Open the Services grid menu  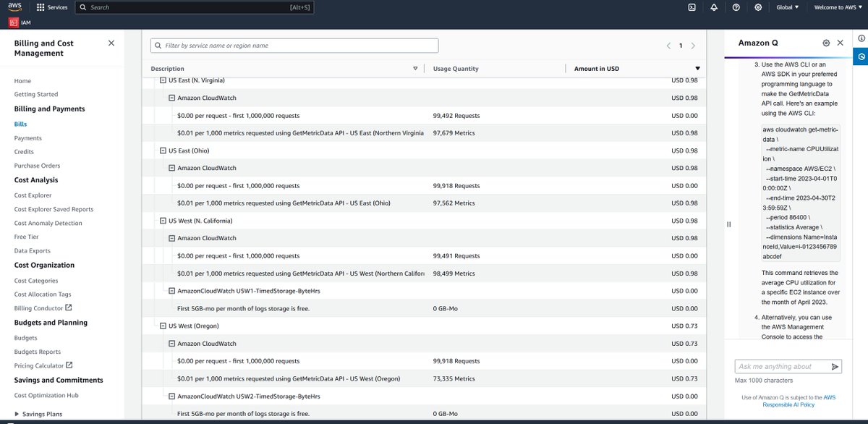(x=52, y=7)
